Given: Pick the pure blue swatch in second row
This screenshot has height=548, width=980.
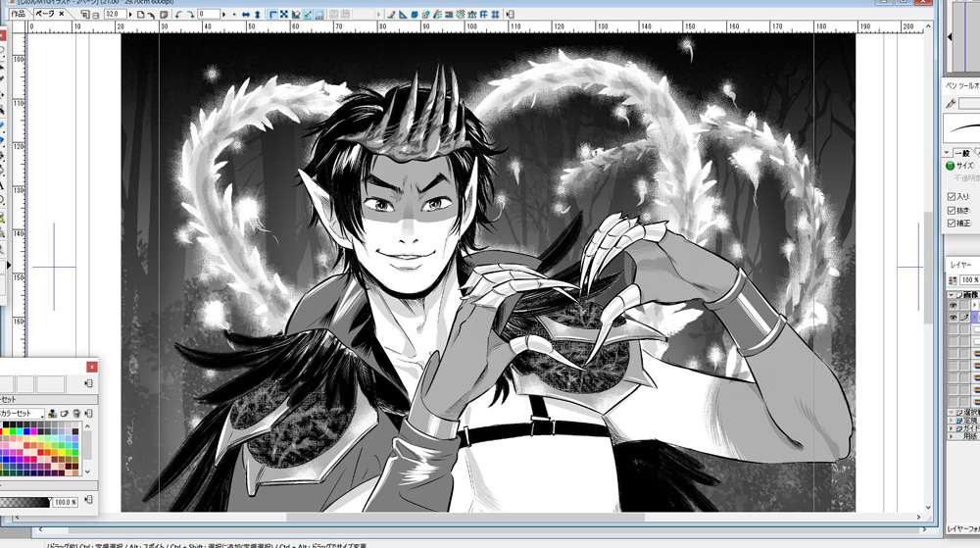Looking at the screenshot, I should tap(26, 431).
